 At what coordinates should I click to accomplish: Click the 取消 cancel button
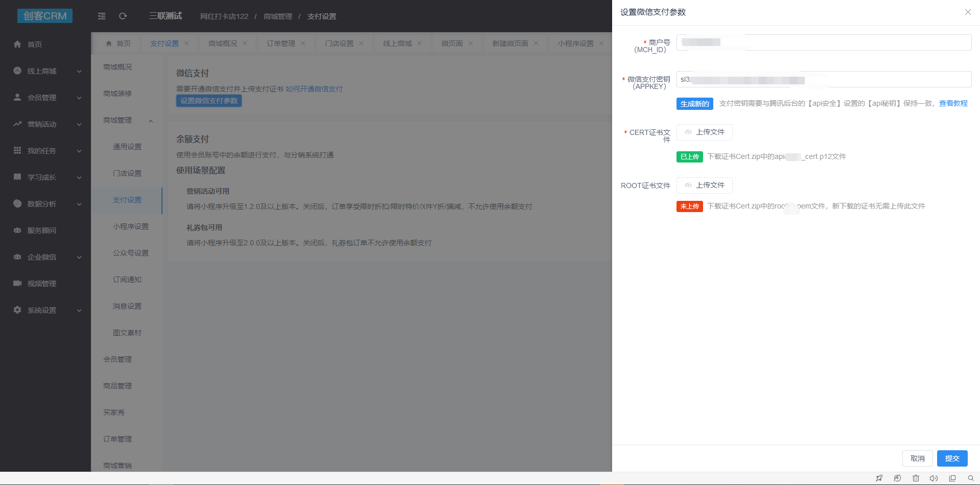pyautogui.click(x=918, y=458)
